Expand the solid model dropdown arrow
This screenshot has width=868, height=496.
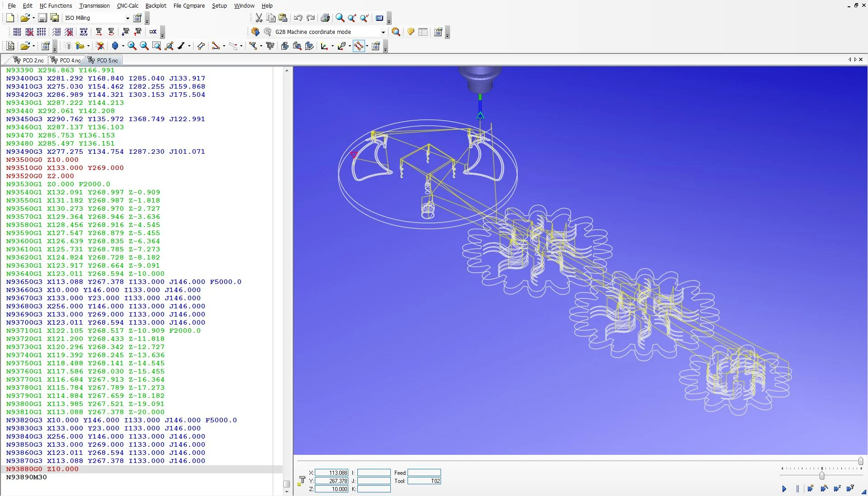coord(123,46)
